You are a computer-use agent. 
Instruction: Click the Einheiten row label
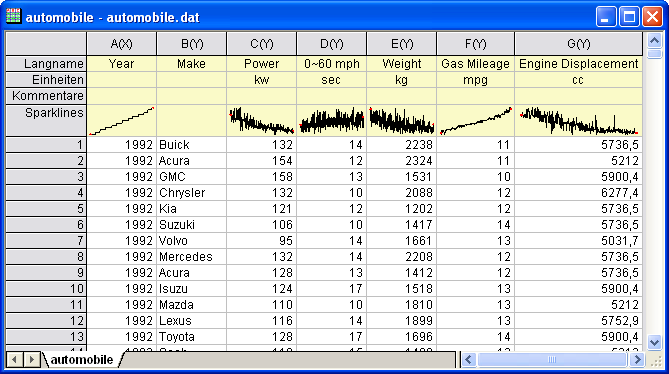pyautogui.click(x=46, y=80)
